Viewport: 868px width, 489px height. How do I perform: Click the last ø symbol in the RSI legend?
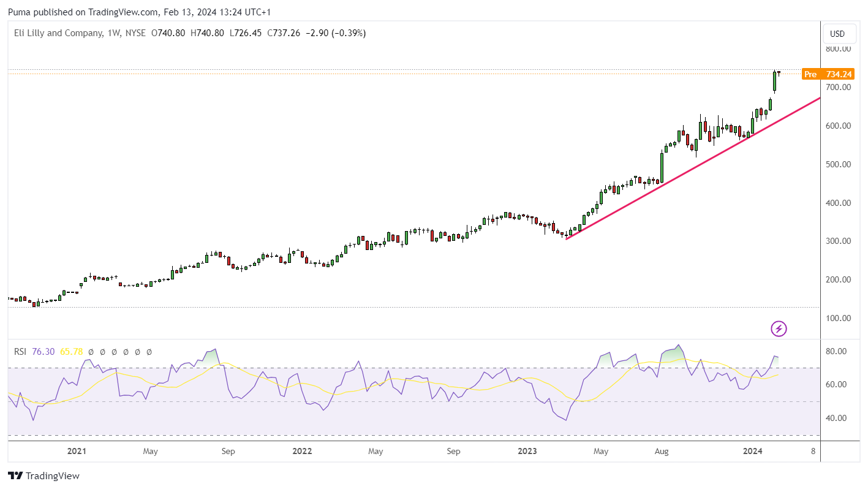point(149,352)
